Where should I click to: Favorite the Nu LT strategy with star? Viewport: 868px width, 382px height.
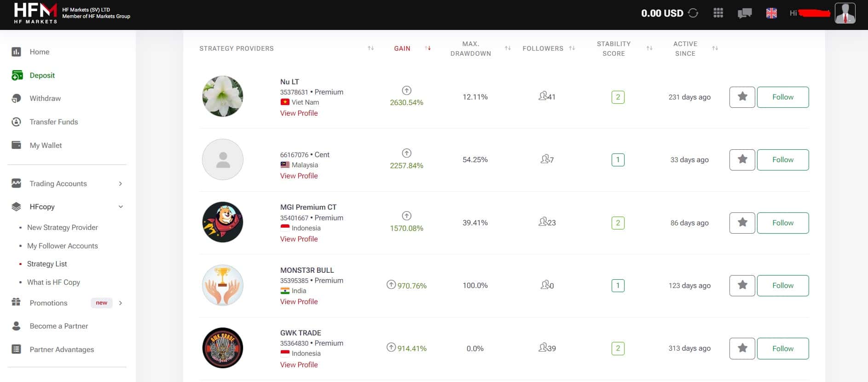click(x=742, y=97)
